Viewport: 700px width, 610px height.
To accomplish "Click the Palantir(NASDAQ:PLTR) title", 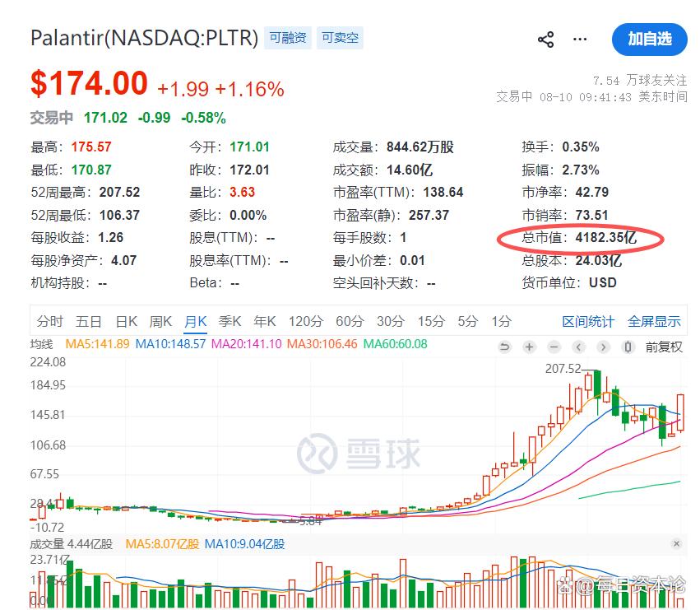I will pos(144,38).
